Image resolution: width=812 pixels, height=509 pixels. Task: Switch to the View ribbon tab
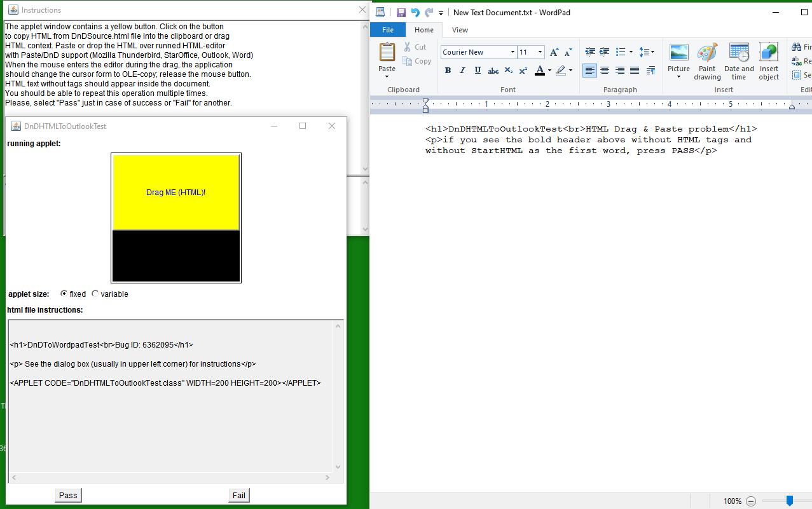coord(460,30)
